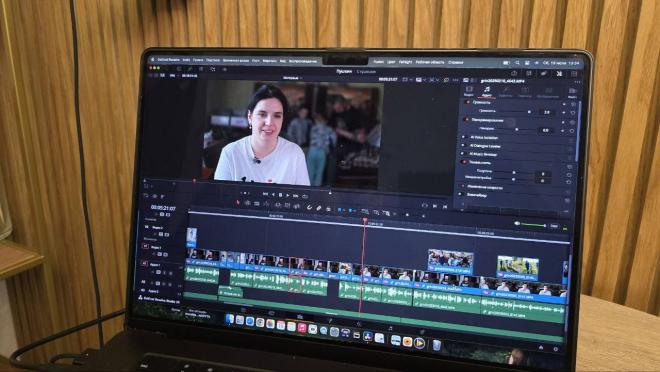Screen dimensions: 660x372
Task: Click the DaVinci Resolve icon in Dock
Action: [x=367, y=336]
